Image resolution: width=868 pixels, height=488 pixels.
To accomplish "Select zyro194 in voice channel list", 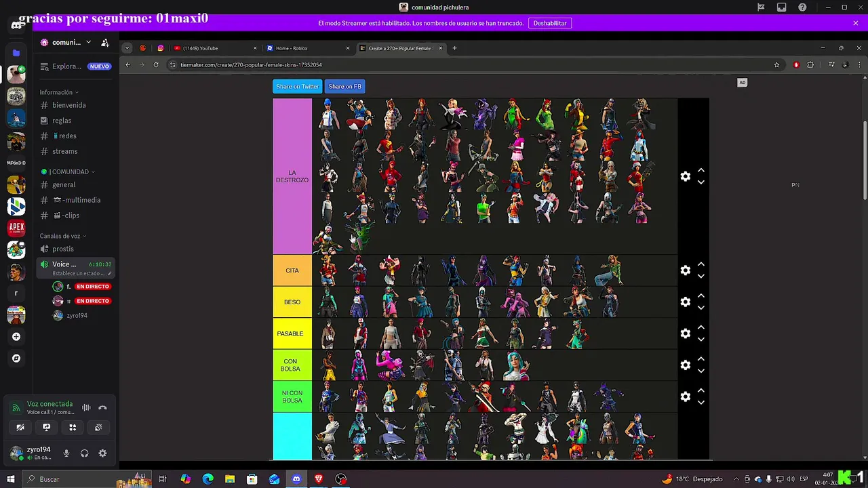I will [77, 315].
